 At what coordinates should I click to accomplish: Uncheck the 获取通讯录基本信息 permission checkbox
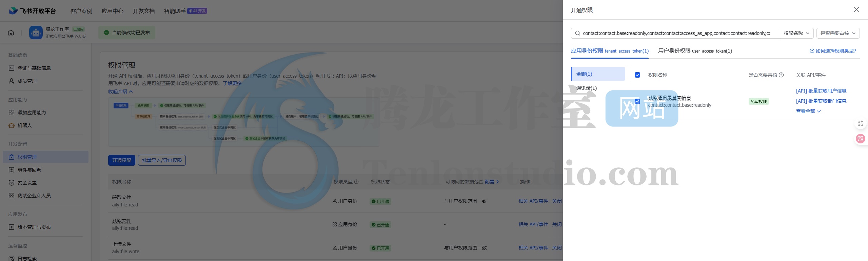[x=637, y=101]
